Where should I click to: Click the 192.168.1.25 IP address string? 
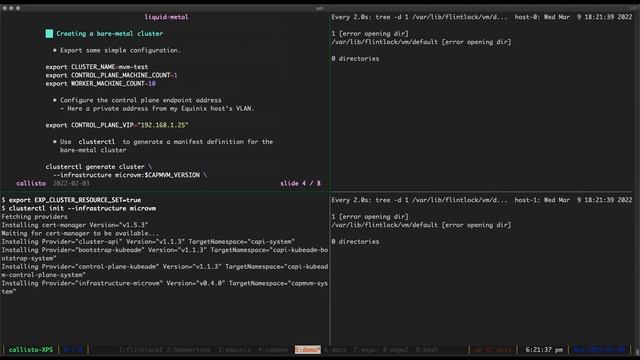pyautogui.click(x=163, y=125)
